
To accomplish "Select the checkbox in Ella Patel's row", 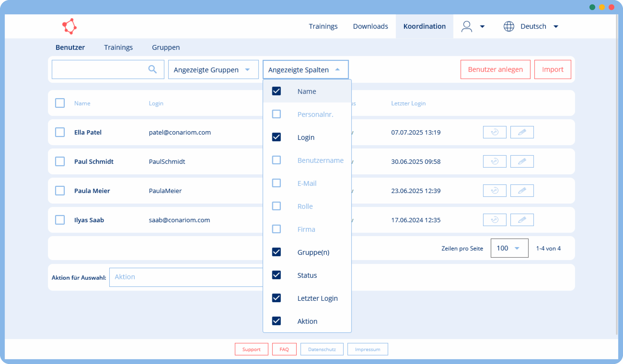I will coord(60,132).
